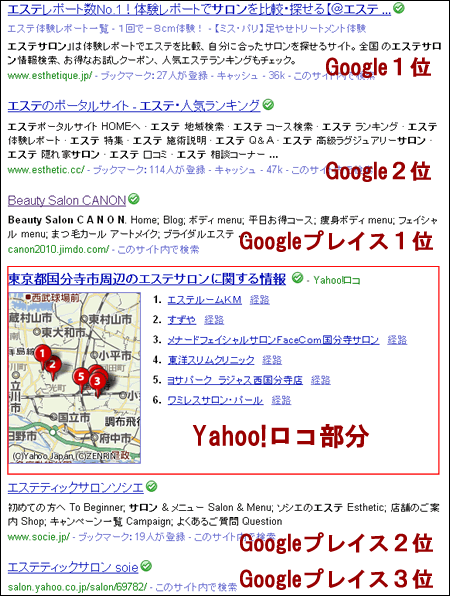Image resolution: width=450 pixels, height=596 pixels.
Task: Click map pin number 2
Action: click(53, 366)
